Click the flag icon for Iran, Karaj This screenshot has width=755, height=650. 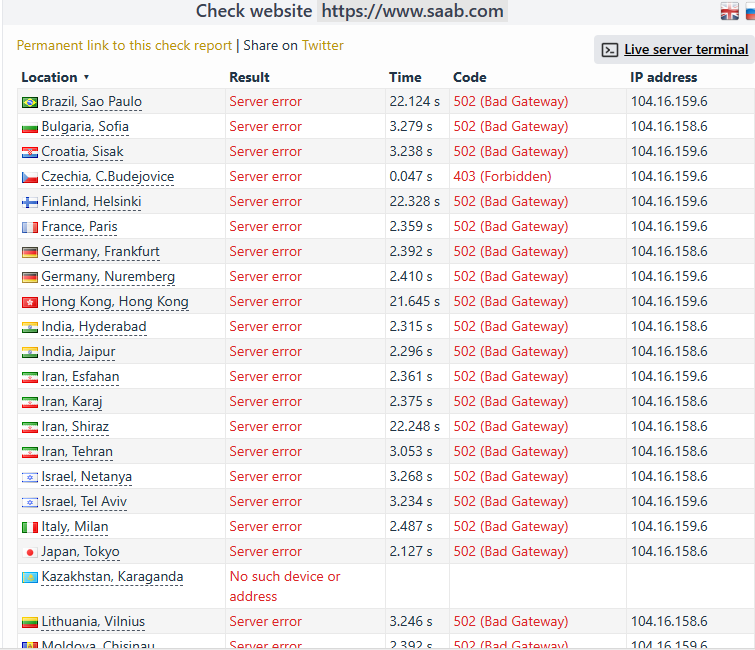30,403
